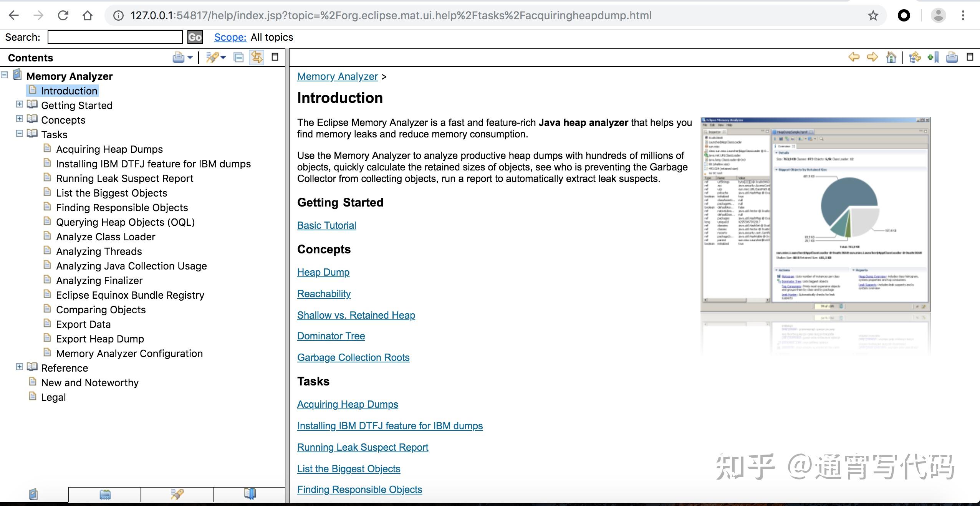Open Analyzing Threads tree item
The image size is (980, 506).
click(99, 251)
